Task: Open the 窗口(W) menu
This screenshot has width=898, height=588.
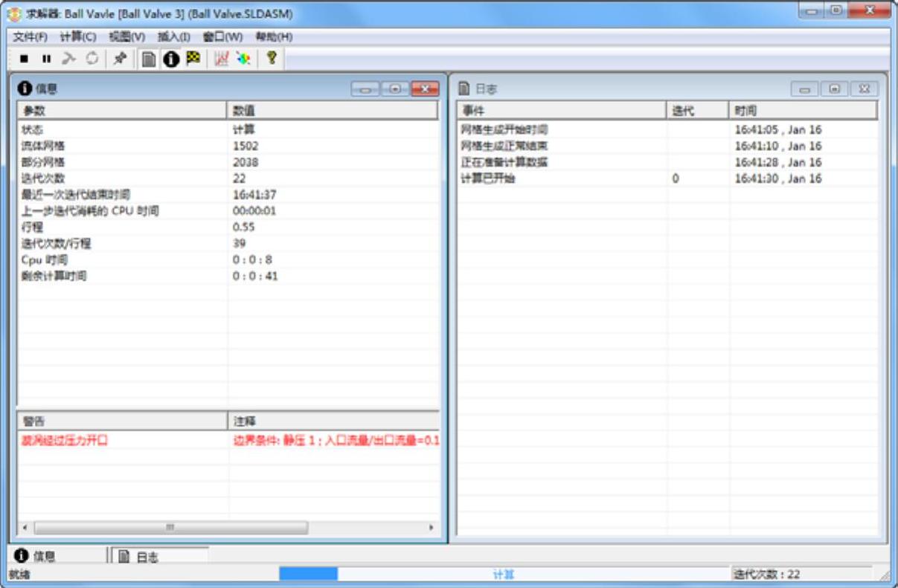Action: click(222, 36)
